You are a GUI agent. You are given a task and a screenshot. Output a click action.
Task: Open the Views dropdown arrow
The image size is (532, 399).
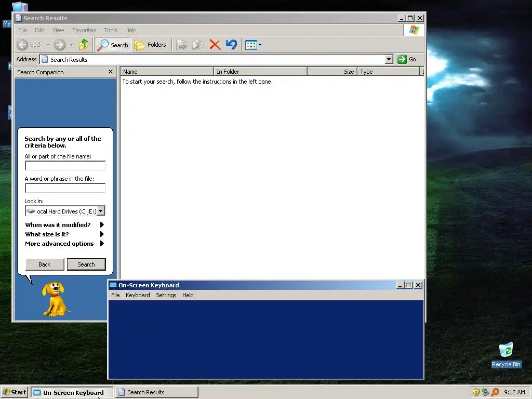[x=260, y=45]
